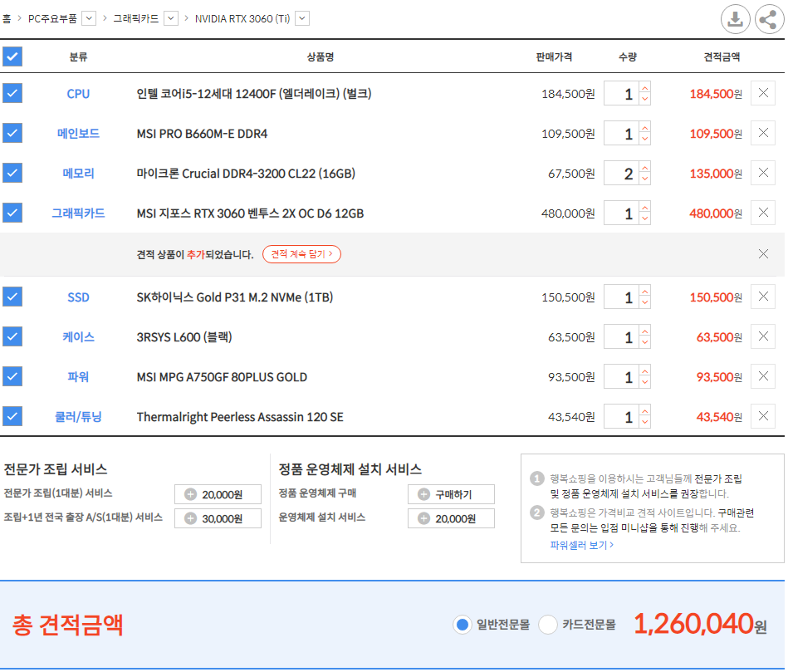
Task: Select the 일반전문몰 radio option
Action: (462, 625)
